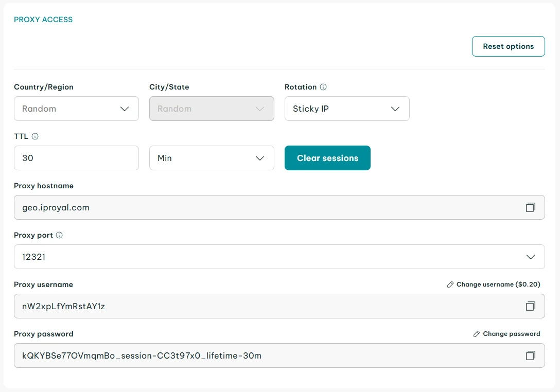Copy the proxy hostname to clipboard

click(530, 207)
